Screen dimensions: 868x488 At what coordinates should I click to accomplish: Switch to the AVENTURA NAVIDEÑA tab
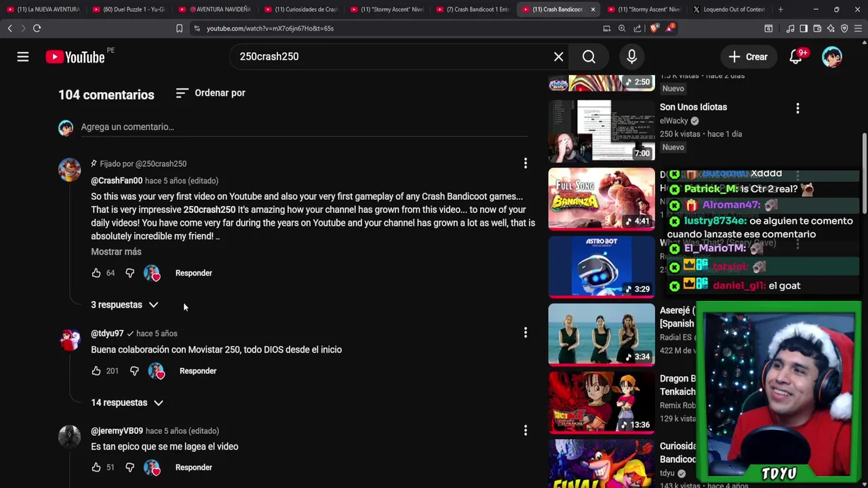(x=215, y=9)
